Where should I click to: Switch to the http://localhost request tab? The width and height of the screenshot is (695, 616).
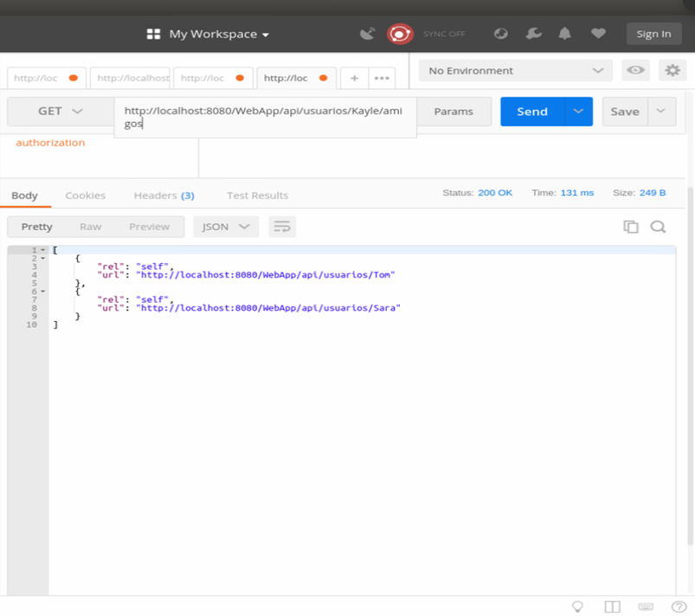pyautogui.click(x=130, y=78)
